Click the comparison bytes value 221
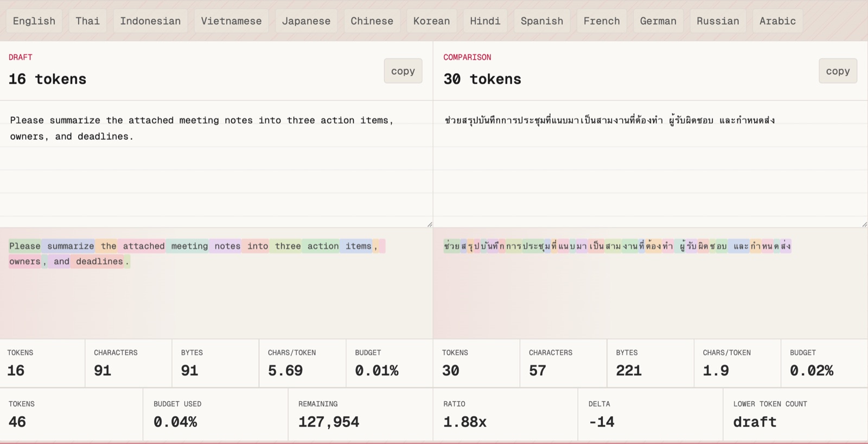Screen dimensions: 868x444 pos(629,370)
